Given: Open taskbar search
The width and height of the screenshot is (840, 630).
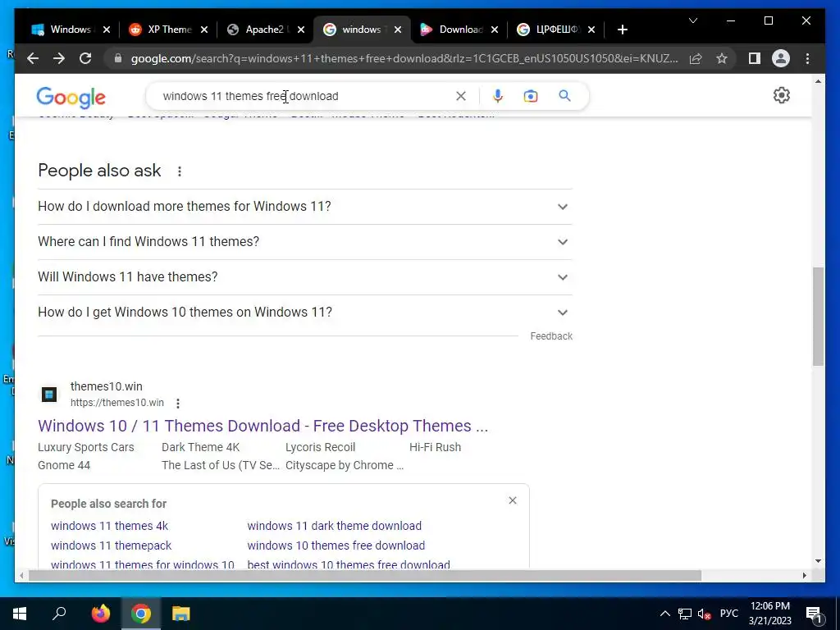Looking at the screenshot, I should tap(59, 614).
